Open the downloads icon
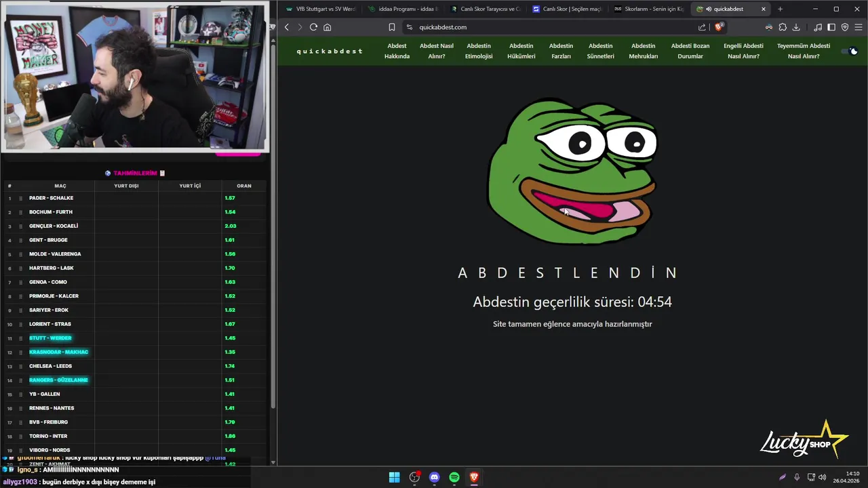The height and width of the screenshot is (488, 868). [x=796, y=27]
